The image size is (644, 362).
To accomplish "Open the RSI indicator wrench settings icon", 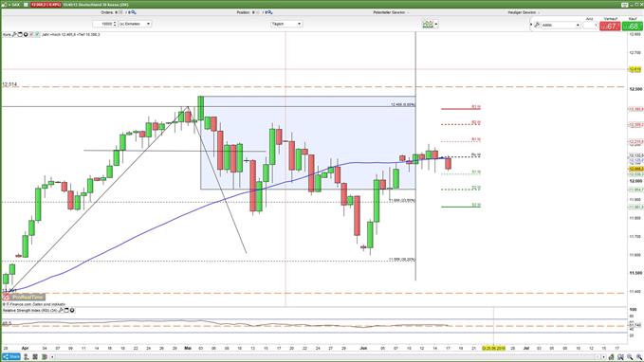I will tap(61, 310).
